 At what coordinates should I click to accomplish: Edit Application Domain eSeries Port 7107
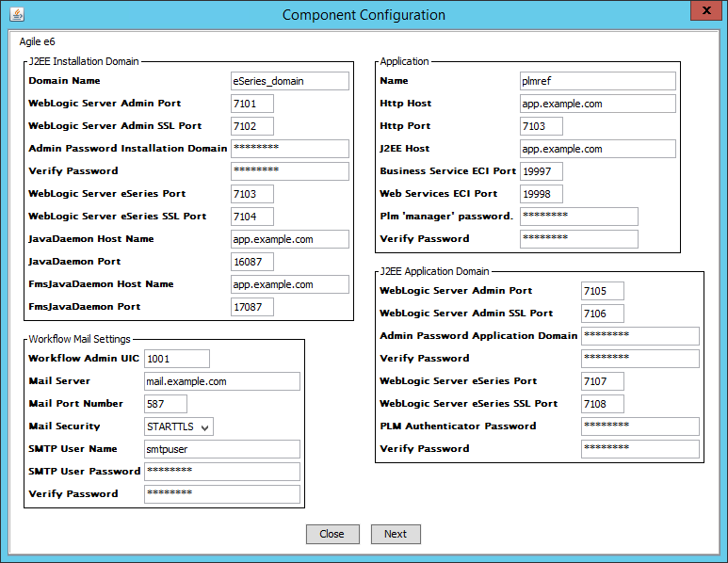click(603, 381)
